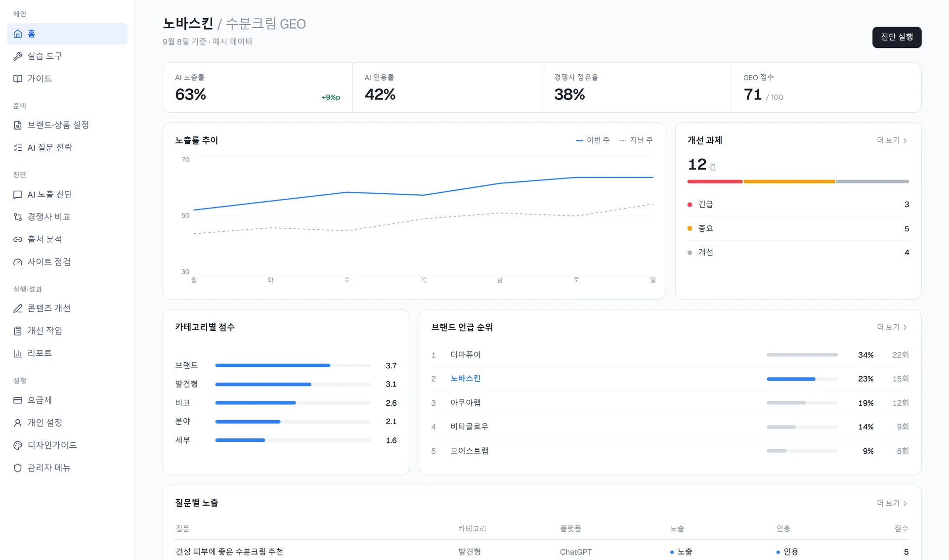This screenshot has width=949, height=560.
Task: Open the 실습 도구 menu label
Action: (x=45, y=56)
